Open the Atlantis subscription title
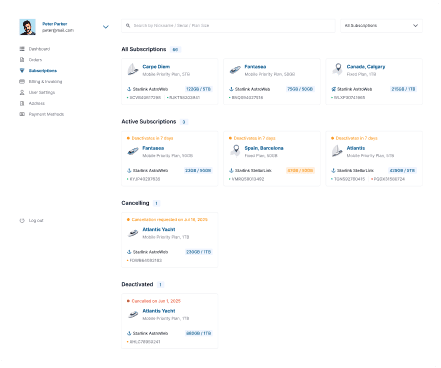This screenshot has height=368, width=441. [x=356, y=148]
